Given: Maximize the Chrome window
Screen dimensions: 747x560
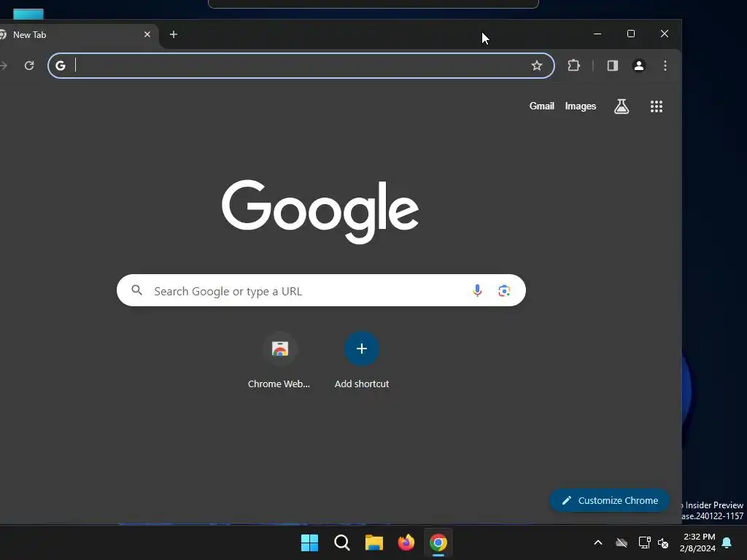Looking at the screenshot, I should tap(631, 34).
